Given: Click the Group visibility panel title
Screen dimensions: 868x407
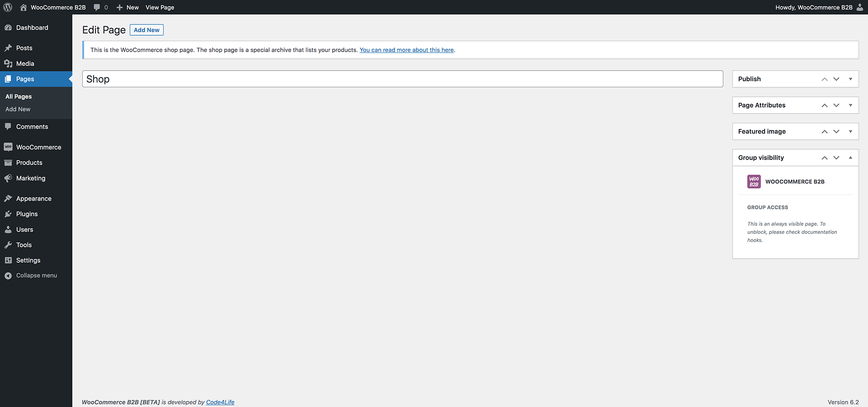Looking at the screenshot, I should (x=761, y=158).
